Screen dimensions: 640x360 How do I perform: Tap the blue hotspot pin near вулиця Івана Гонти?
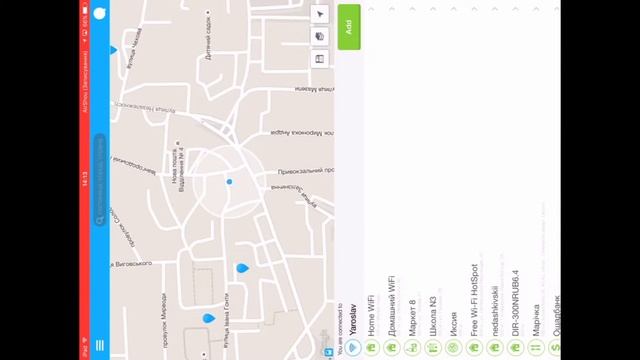209,318
